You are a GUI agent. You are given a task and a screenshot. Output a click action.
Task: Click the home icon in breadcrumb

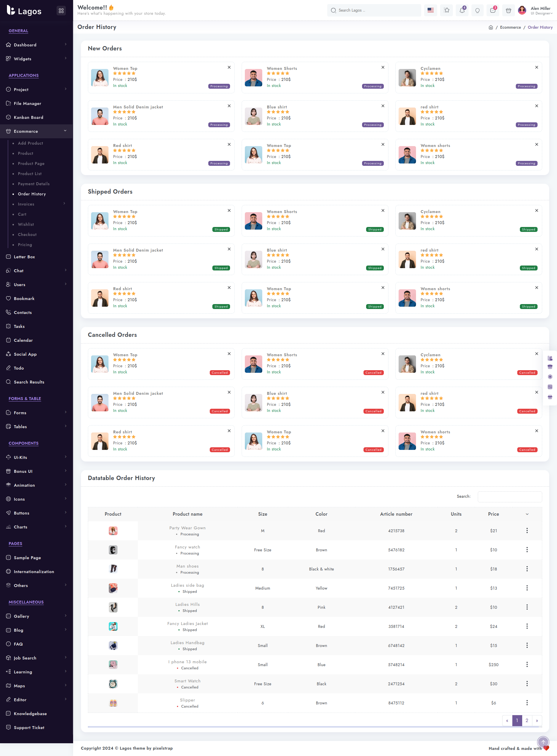[491, 27]
